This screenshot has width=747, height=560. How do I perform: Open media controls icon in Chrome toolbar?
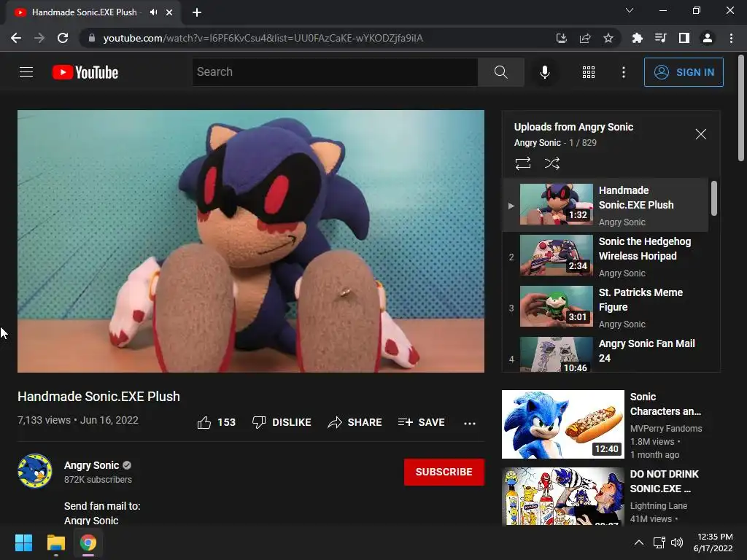click(x=660, y=38)
